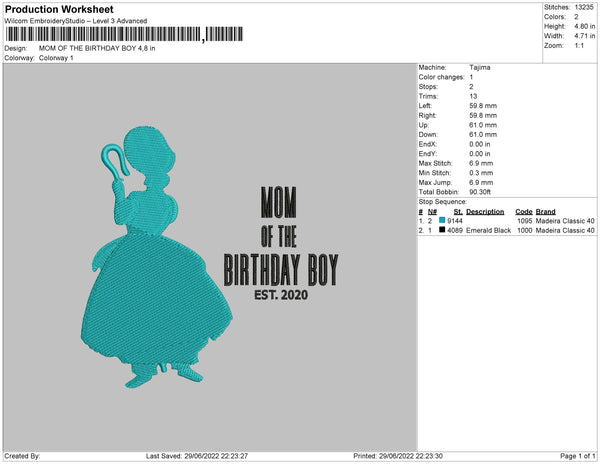Click the teal 9144 thread color swatch
The image size is (600, 464).
point(442,220)
